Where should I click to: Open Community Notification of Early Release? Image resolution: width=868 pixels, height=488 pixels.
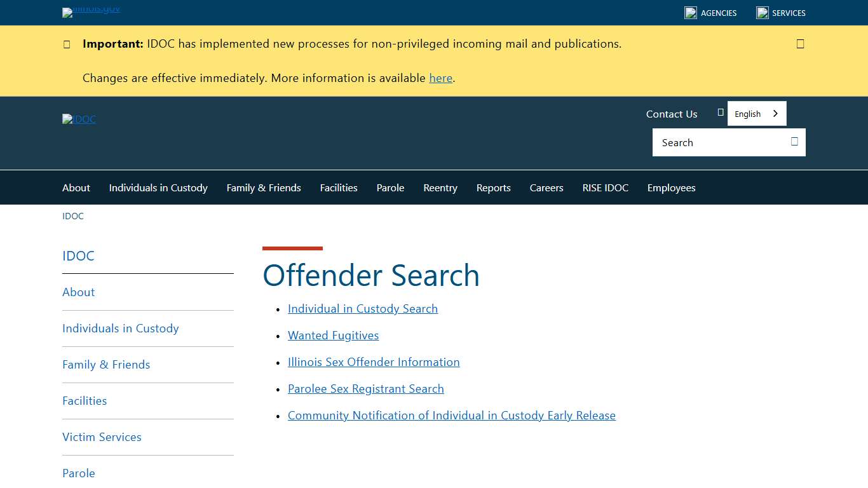(451, 415)
